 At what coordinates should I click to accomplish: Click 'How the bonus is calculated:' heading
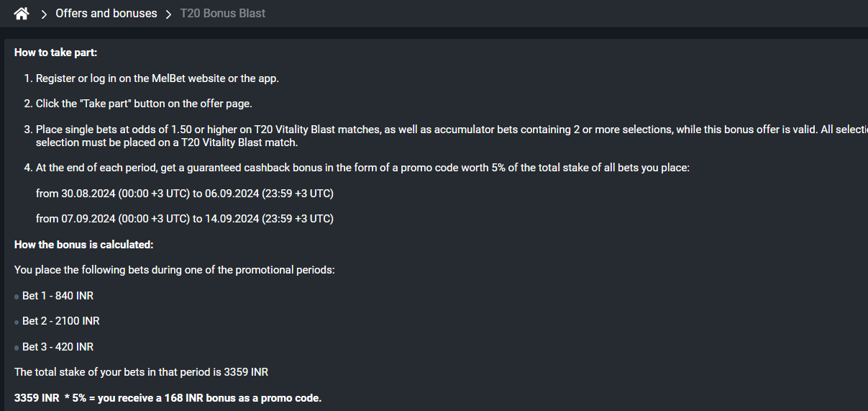84,245
